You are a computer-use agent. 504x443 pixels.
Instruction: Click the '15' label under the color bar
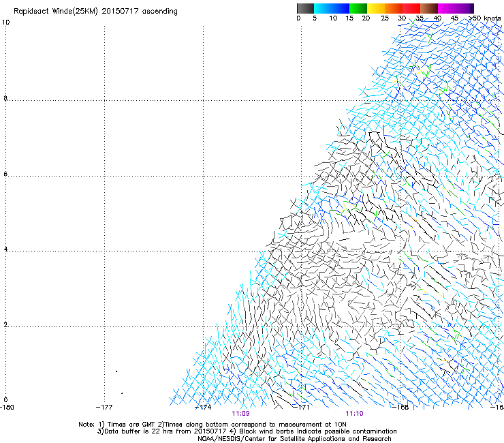pos(349,18)
